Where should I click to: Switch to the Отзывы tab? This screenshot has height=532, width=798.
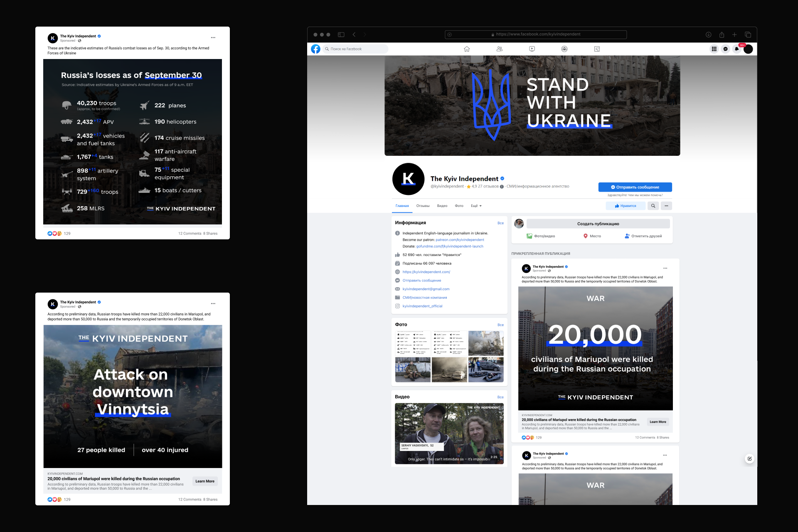click(x=423, y=206)
